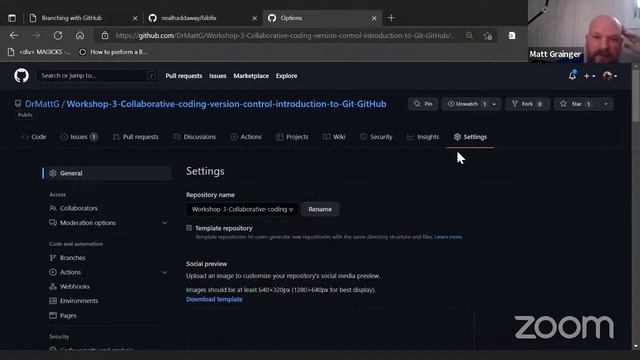The height and width of the screenshot is (360, 640).
Task: Click the zoom magnifier icon in address bar
Action: [x=469, y=36]
